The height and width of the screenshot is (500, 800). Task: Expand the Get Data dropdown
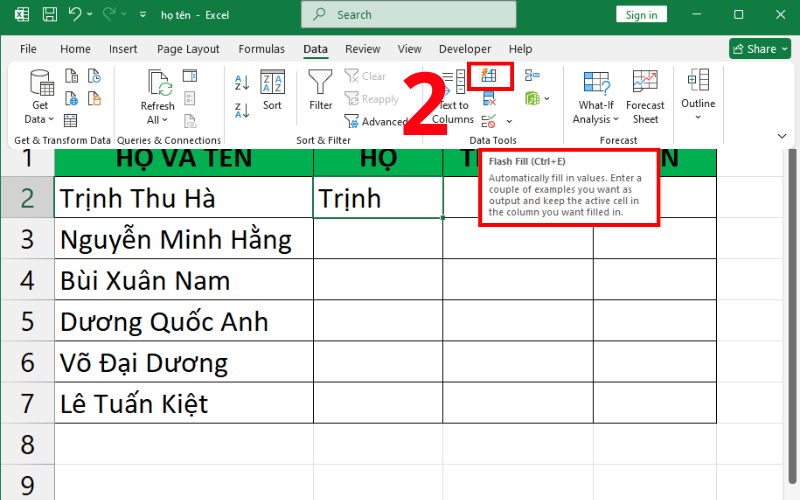(39, 113)
